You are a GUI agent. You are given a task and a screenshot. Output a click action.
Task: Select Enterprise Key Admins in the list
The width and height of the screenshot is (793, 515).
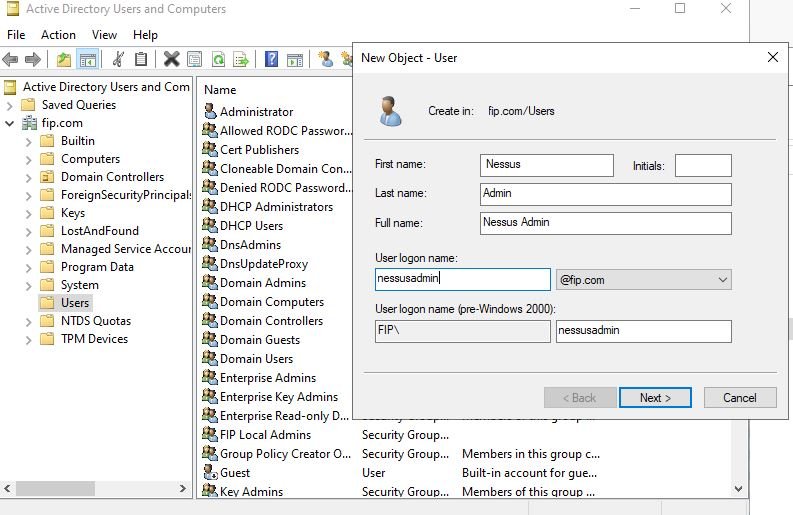[x=279, y=397]
